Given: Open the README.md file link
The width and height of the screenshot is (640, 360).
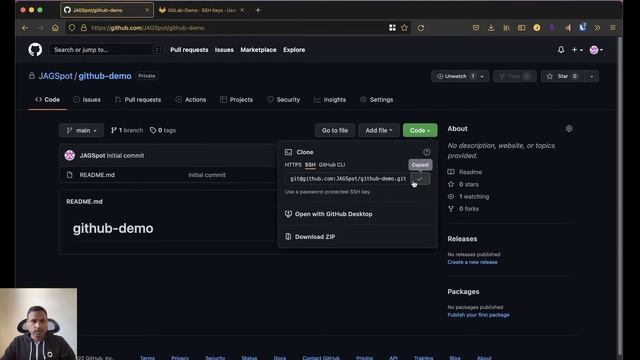Looking at the screenshot, I should [97, 175].
